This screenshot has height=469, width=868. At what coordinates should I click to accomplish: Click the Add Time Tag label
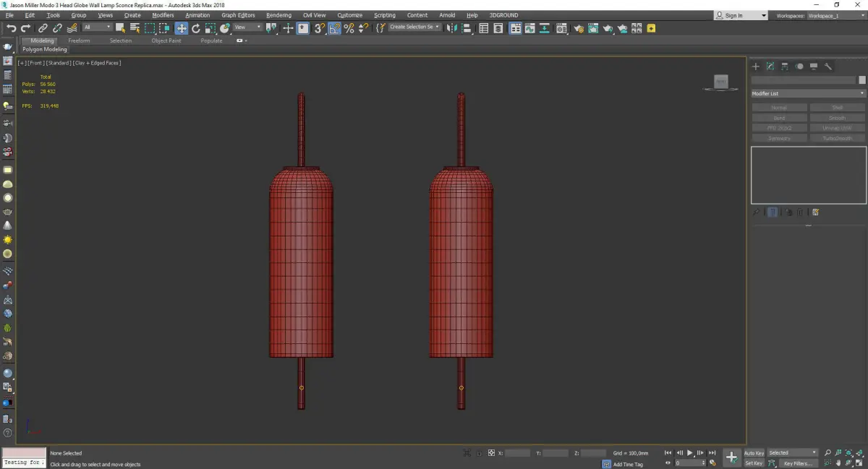(628, 464)
